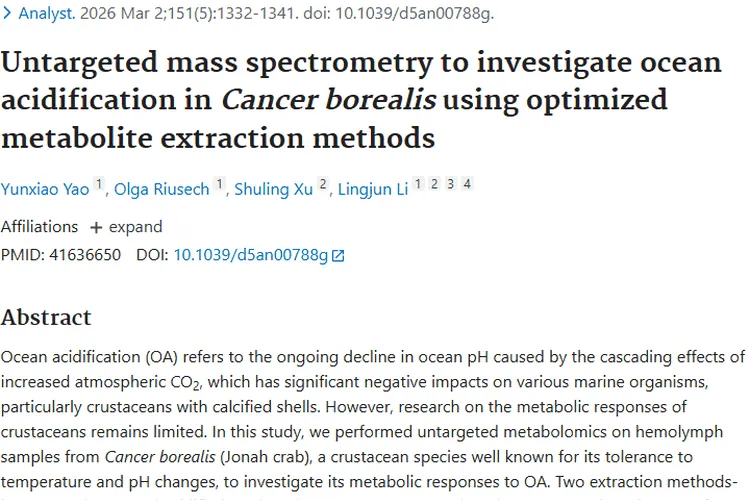Screen dimensions: 750x500
Task: Click affiliation superscript 2 after Shuling Xu
Action: 323,185
